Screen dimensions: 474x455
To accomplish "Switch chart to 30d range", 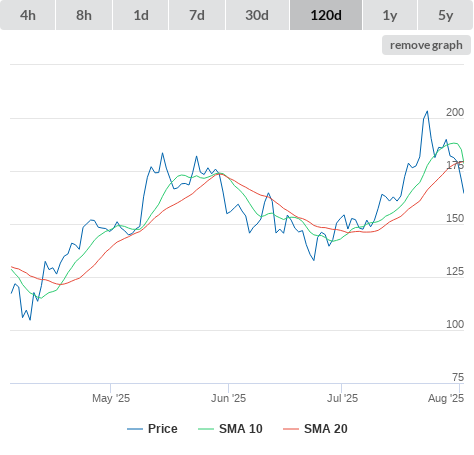I will coord(257,15).
